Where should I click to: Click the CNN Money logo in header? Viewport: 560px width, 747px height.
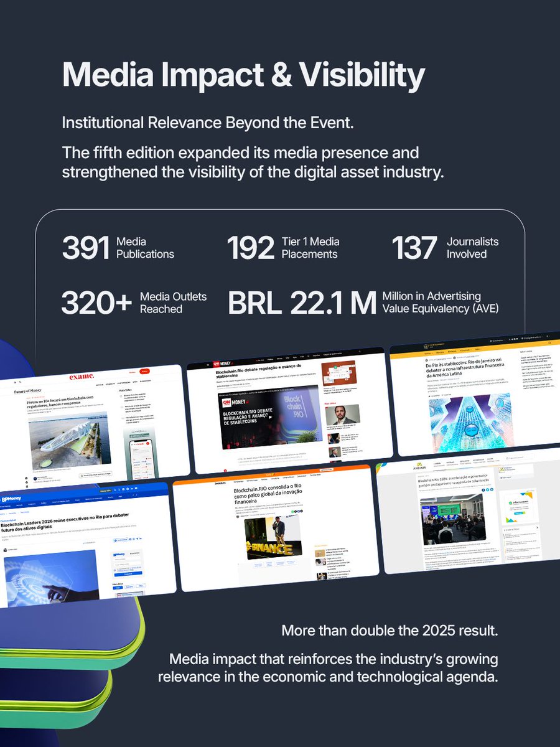(222, 363)
